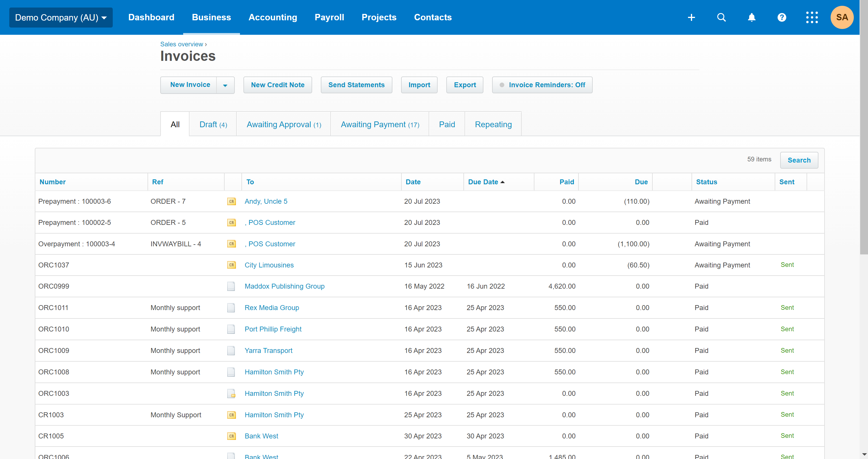The image size is (868, 459).
Task: Open the Yarra Transport link
Action: (268, 351)
